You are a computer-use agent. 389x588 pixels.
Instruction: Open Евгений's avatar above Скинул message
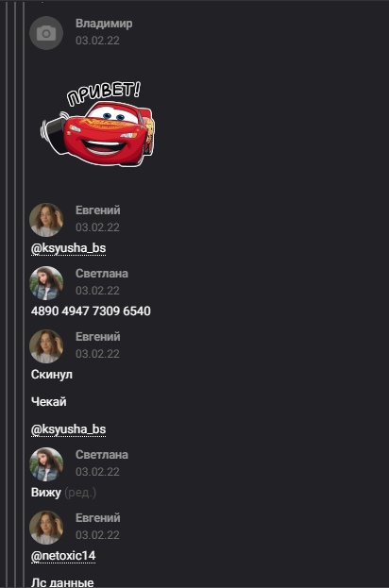(x=46, y=346)
